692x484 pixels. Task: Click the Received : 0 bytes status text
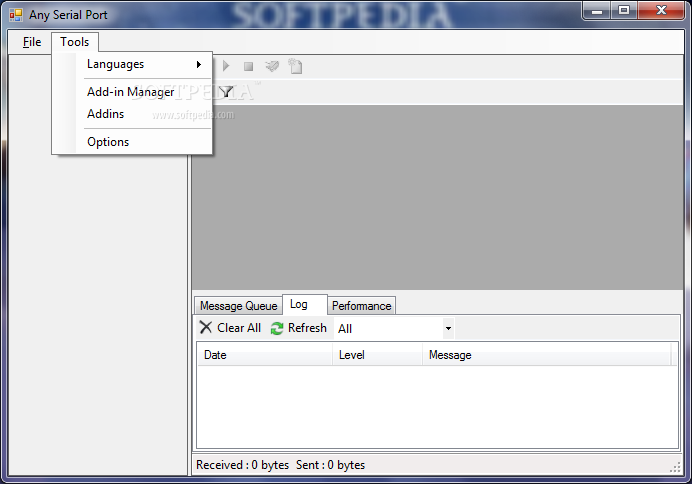pyautogui.click(x=242, y=465)
